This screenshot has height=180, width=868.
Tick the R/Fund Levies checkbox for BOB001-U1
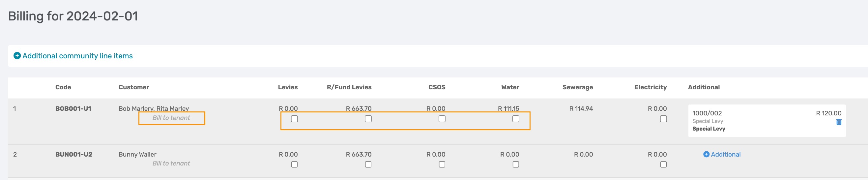[368, 119]
